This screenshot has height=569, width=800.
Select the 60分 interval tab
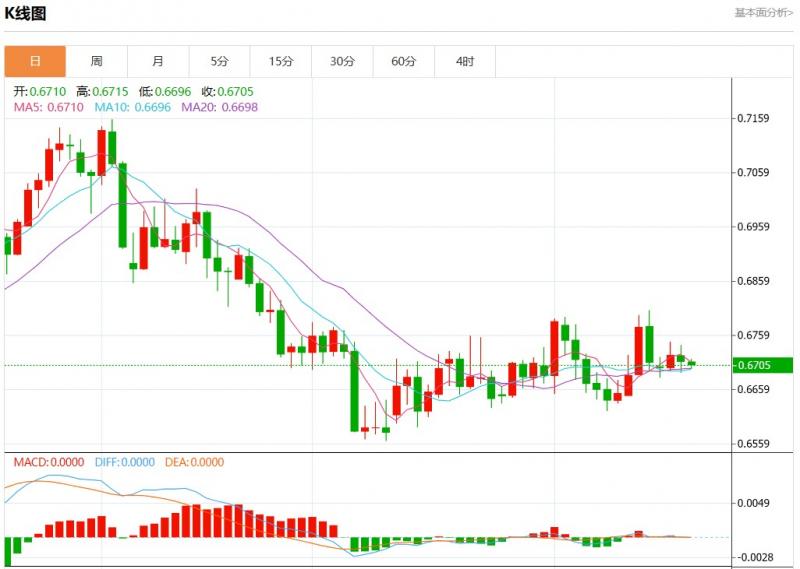pyautogui.click(x=403, y=62)
